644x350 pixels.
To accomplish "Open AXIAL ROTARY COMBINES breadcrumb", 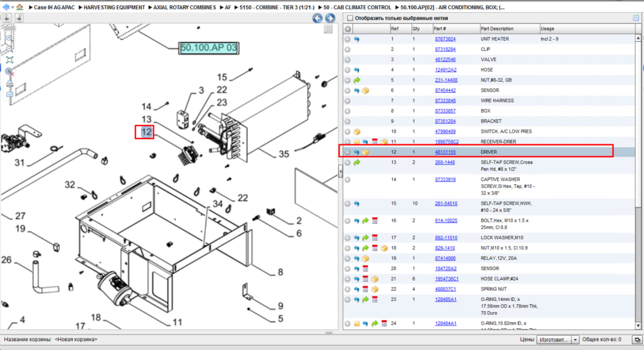I will point(184,7).
